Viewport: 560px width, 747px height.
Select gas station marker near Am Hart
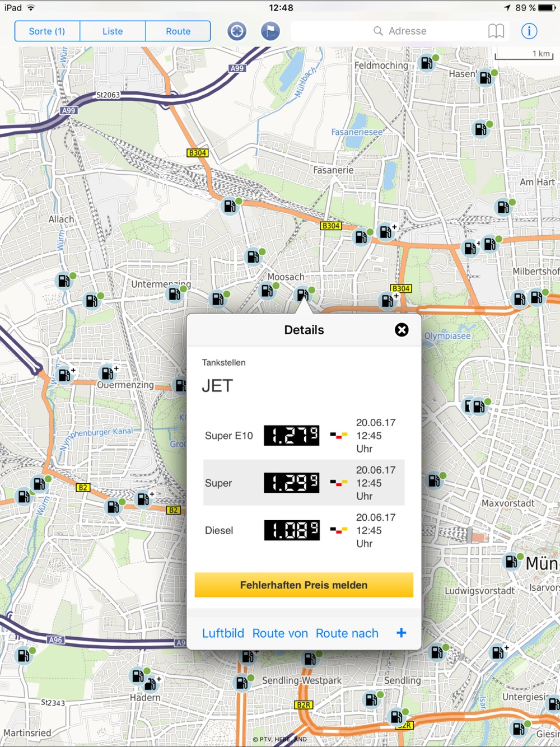click(503, 208)
